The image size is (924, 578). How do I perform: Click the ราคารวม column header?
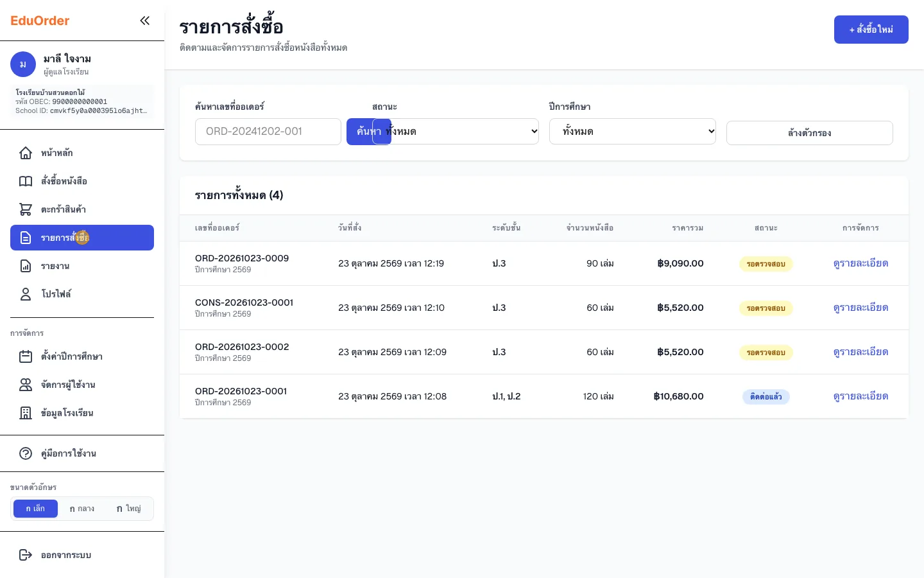tap(688, 228)
